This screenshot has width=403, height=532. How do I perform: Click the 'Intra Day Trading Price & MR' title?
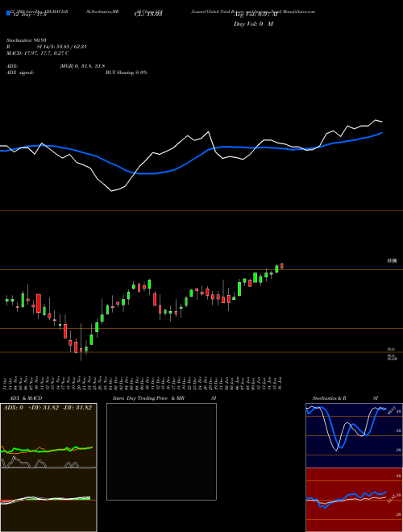pos(148,398)
